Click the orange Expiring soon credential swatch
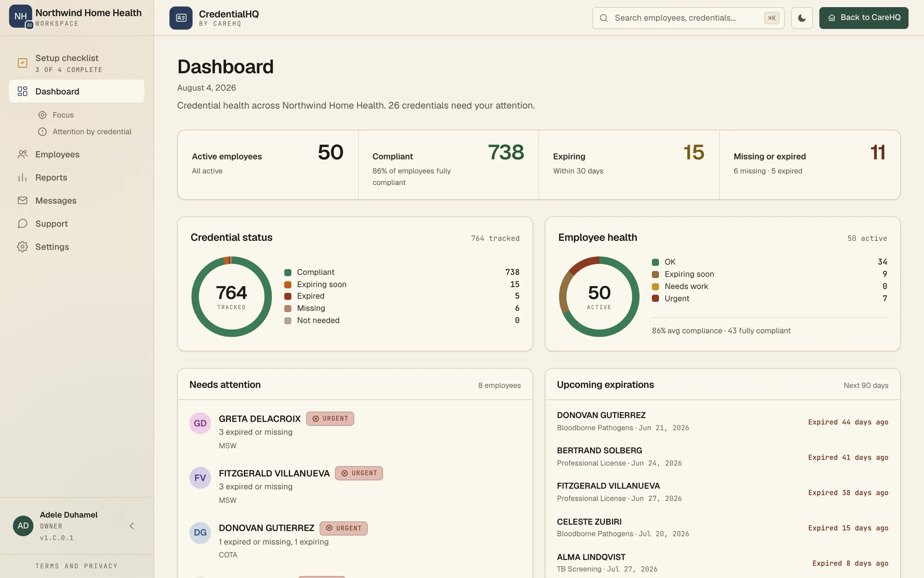This screenshot has height=578, width=924. (288, 284)
